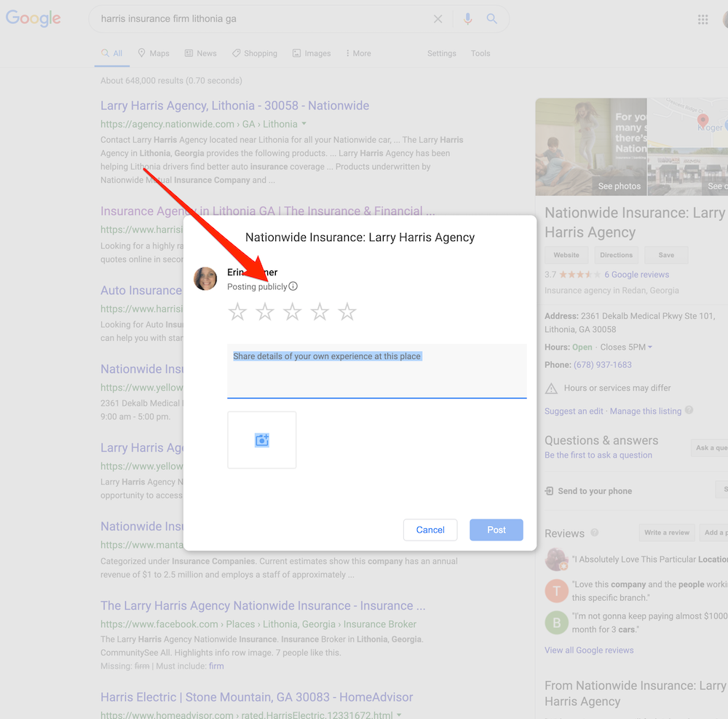Open The Larry Harris Agency Facebook result

point(263,605)
